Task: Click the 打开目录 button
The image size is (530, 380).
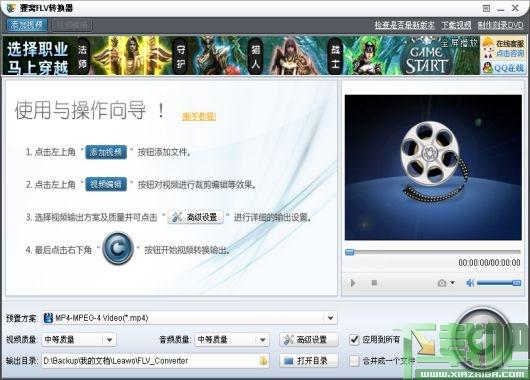Action: click(x=309, y=361)
